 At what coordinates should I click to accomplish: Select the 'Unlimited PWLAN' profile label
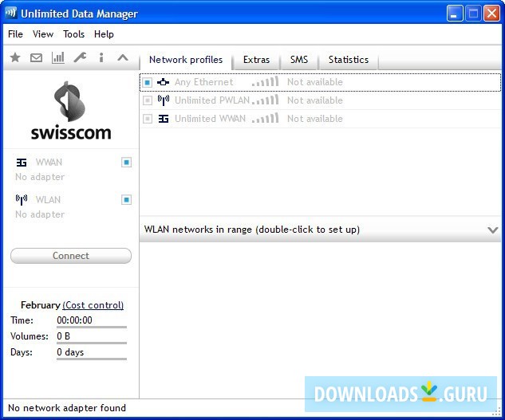click(x=212, y=100)
